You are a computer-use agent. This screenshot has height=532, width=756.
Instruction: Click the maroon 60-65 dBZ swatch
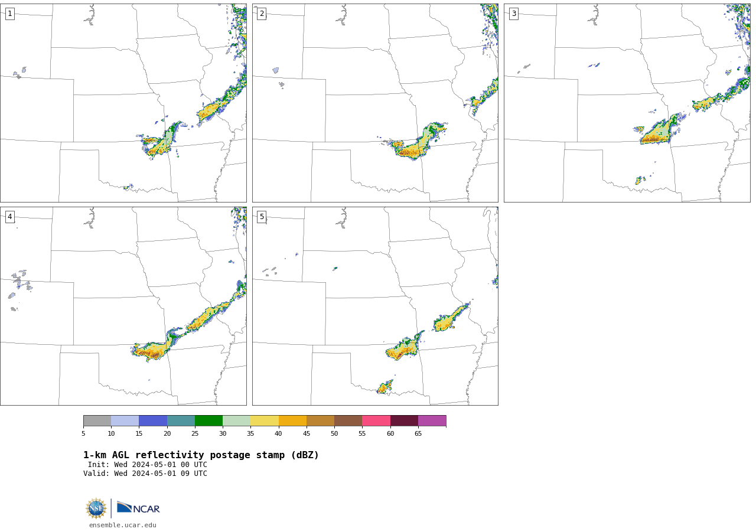[404, 421]
